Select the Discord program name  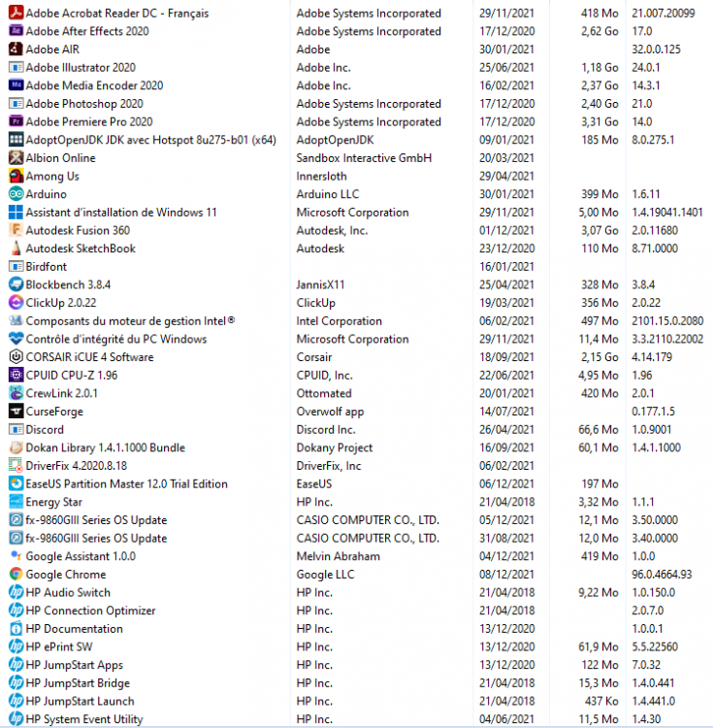pyautogui.click(x=45, y=429)
